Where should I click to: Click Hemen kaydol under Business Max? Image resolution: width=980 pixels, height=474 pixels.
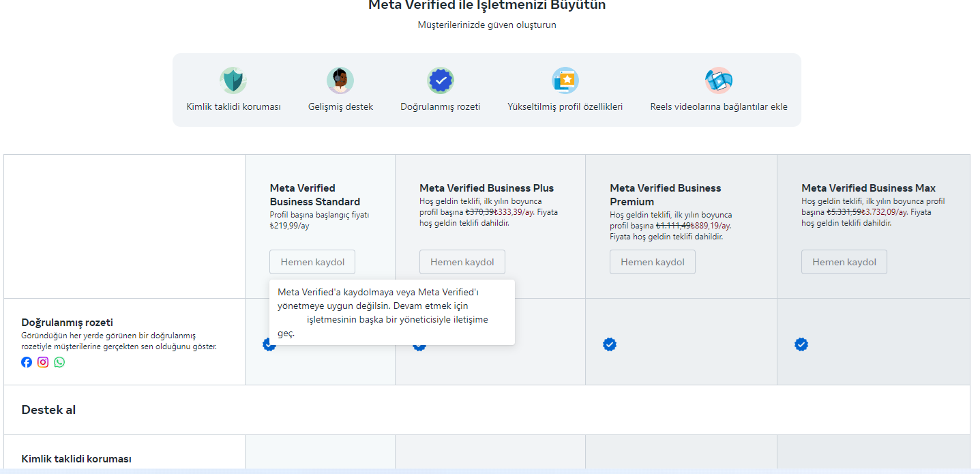click(844, 262)
